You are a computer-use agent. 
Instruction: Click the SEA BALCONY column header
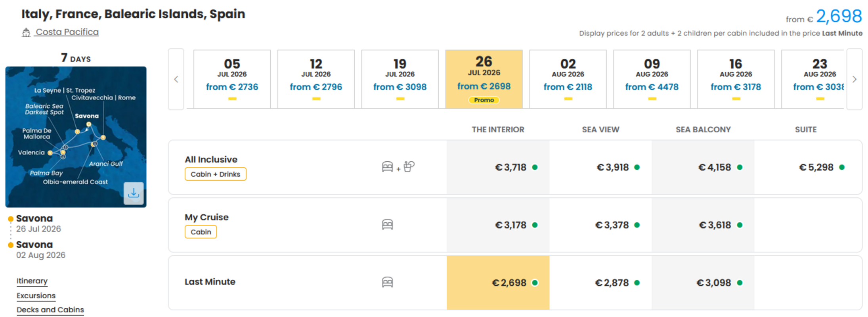pos(703,130)
